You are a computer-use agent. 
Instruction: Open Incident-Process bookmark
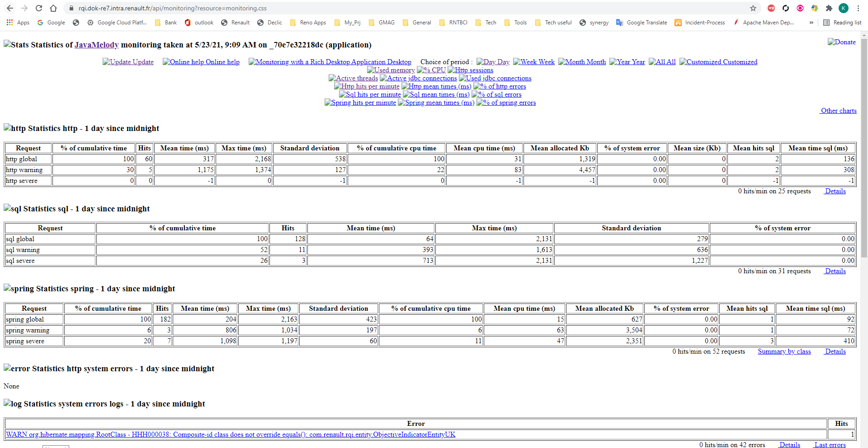pyautogui.click(x=700, y=23)
